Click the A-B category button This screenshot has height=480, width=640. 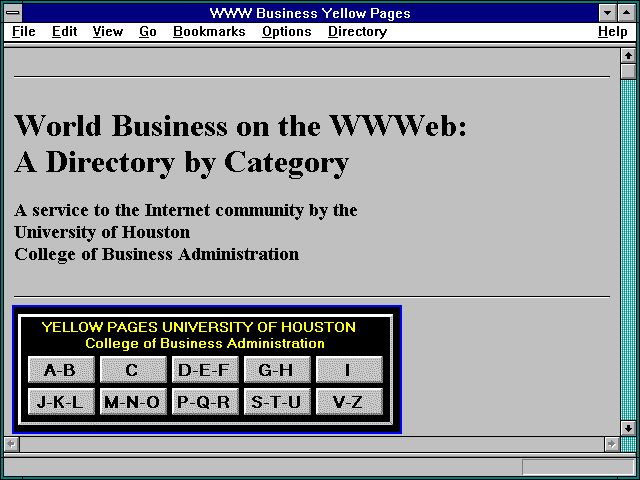pyautogui.click(x=61, y=369)
